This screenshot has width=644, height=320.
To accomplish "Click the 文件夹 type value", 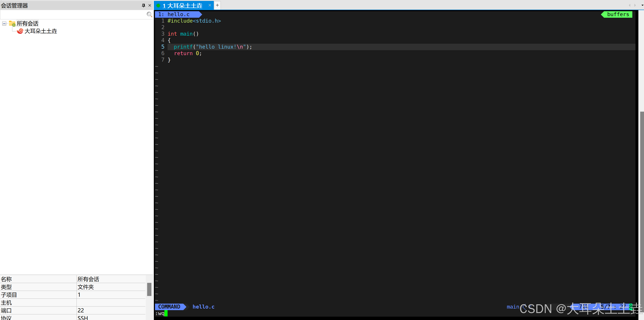I will (85, 287).
